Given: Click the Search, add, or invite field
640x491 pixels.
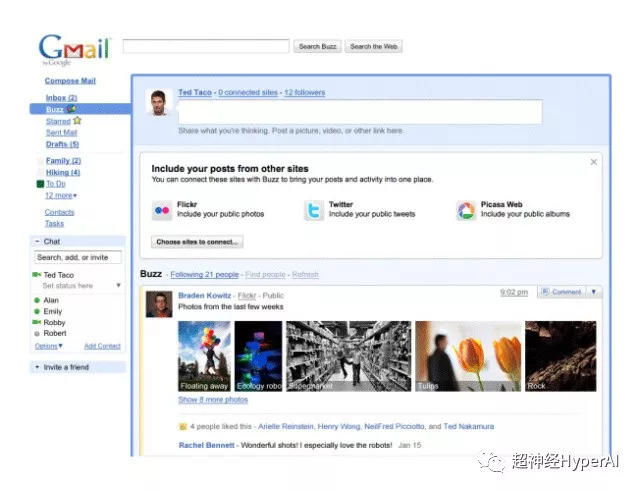Looking at the screenshot, I should [78, 258].
